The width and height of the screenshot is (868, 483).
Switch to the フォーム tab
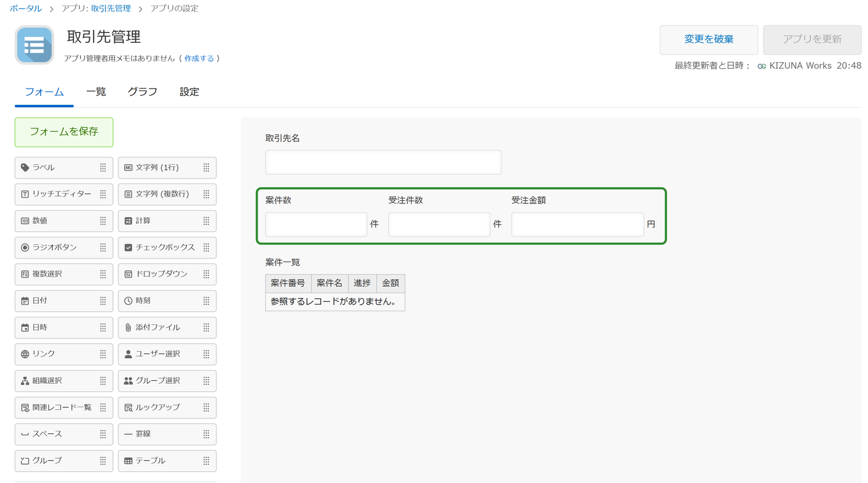pos(44,92)
